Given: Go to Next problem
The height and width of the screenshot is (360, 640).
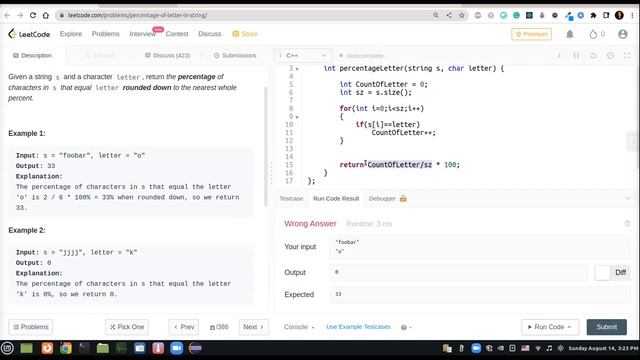Looking at the screenshot, I should pyautogui.click(x=253, y=327).
